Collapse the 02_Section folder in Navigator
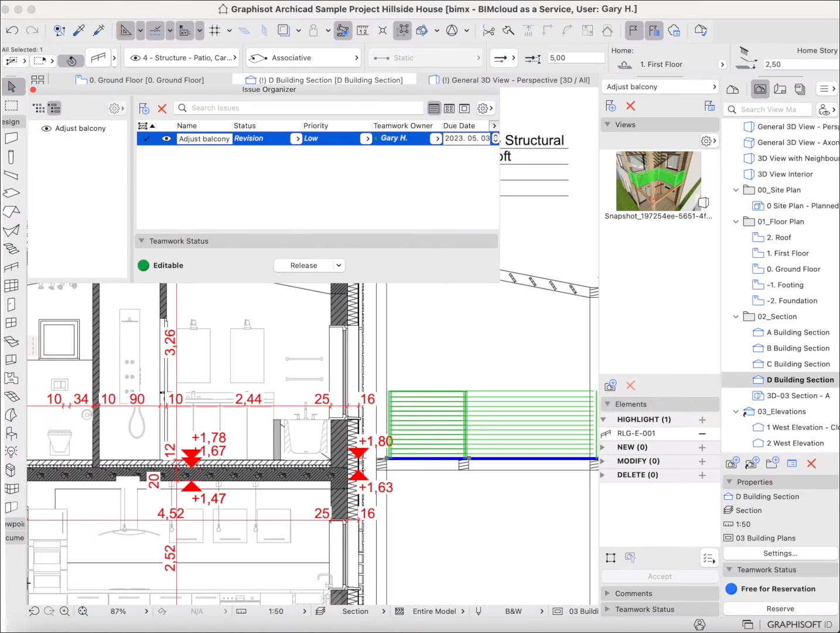The width and height of the screenshot is (840, 633). [736, 316]
